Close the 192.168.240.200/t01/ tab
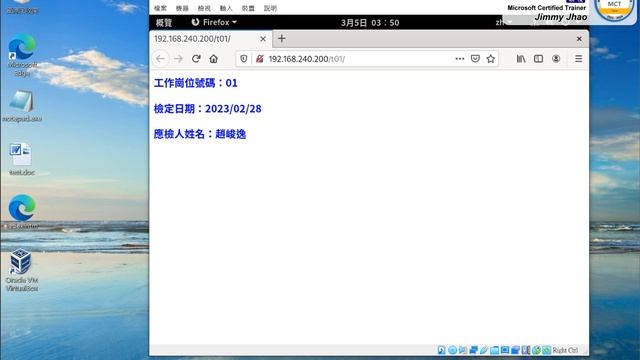This screenshot has height=360, width=640. 263,39
